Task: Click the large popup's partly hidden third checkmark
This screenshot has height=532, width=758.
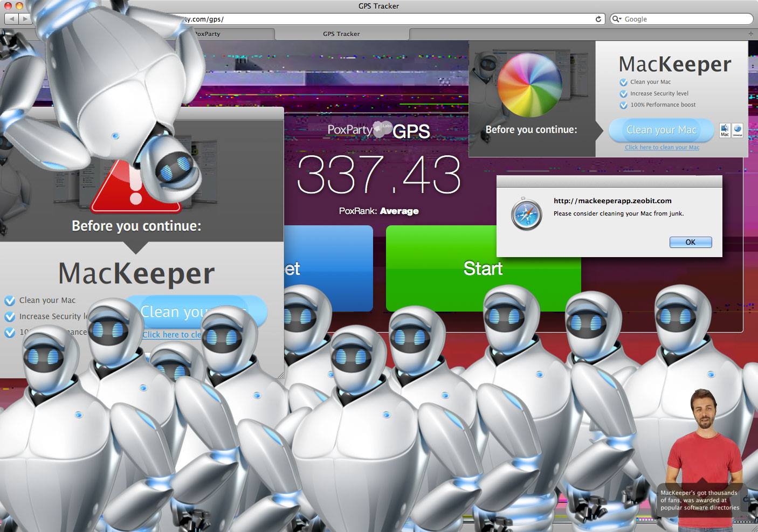Action: [x=9, y=333]
